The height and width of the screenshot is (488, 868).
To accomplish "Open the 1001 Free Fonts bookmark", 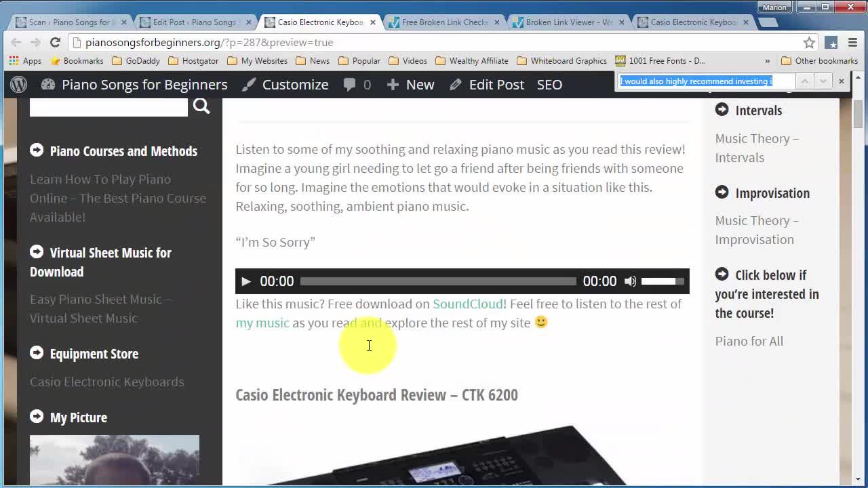I will click(660, 61).
